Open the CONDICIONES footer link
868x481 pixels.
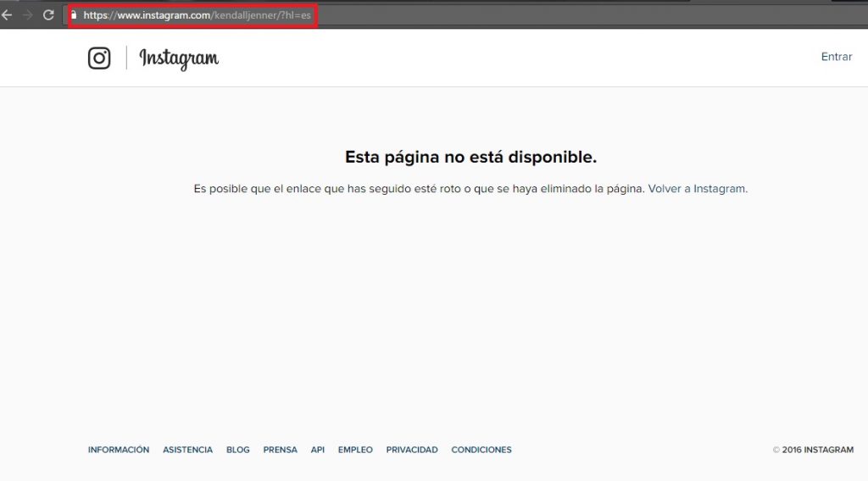481,450
